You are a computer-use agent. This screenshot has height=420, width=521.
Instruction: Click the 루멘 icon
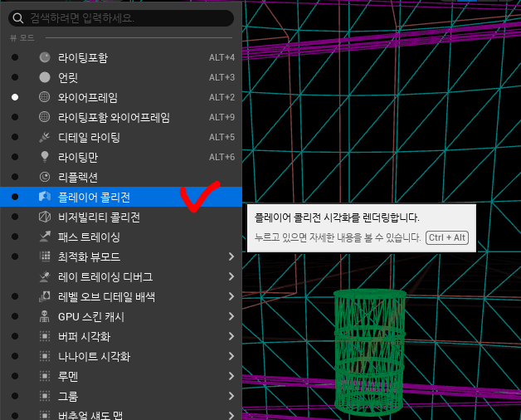[45, 377]
